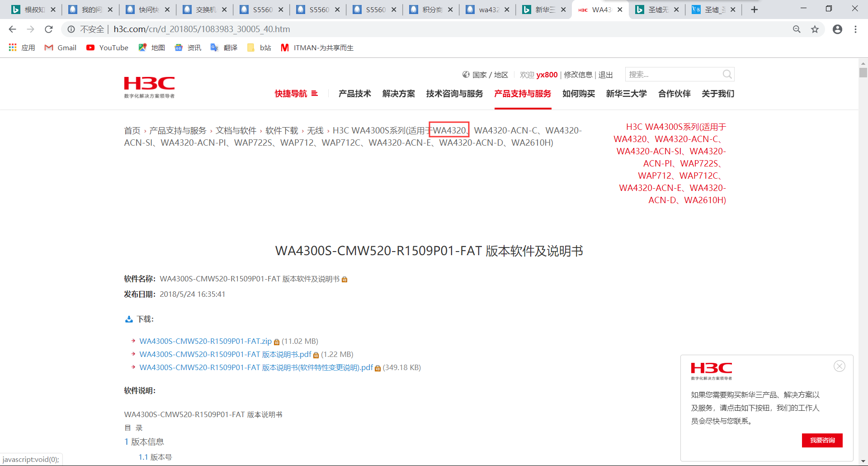Close the 快问快 browser tab
This screenshot has height=466, width=868.
pyautogui.click(x=167, y=10)
